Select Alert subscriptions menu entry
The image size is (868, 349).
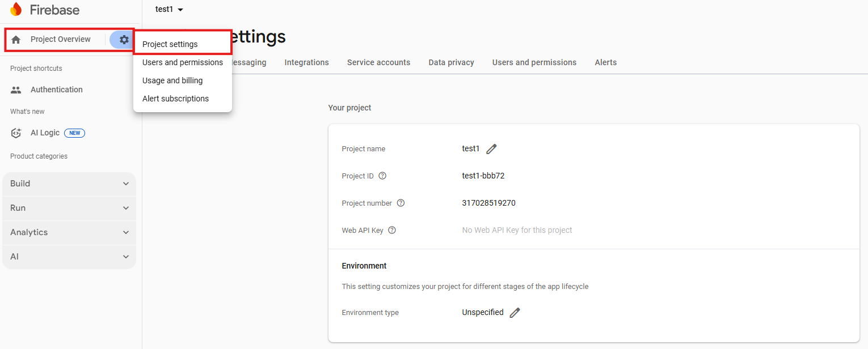coord(175,99)
